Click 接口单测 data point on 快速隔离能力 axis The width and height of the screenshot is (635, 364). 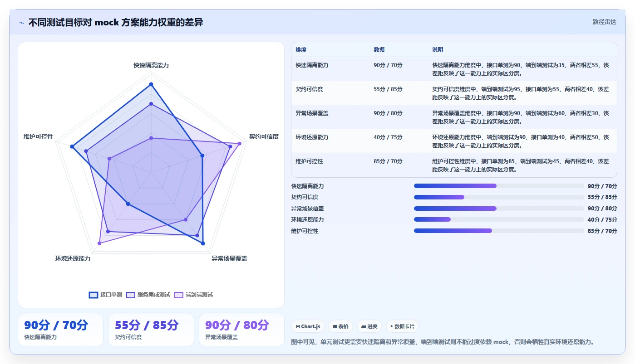151,84
